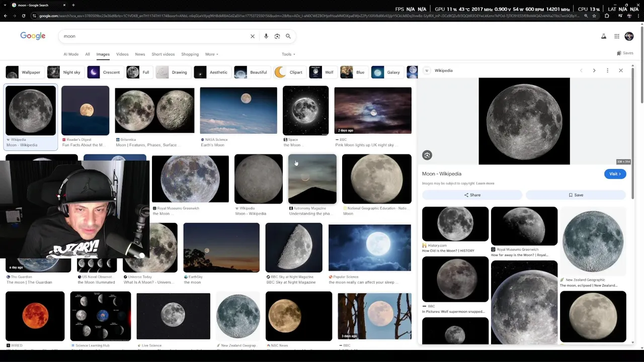The image size is (644, 362).
Task: Open BBC Sky at Night half-moon thumbnail
Action: coord(294,247)
